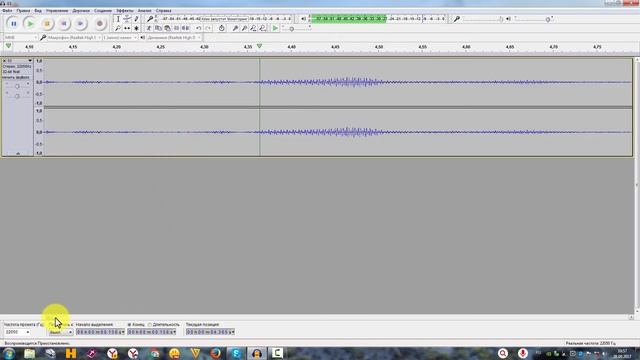640x360 pixels.
Task: Select the Selection (I-beam) tool
Action: [x=118, y=19]
